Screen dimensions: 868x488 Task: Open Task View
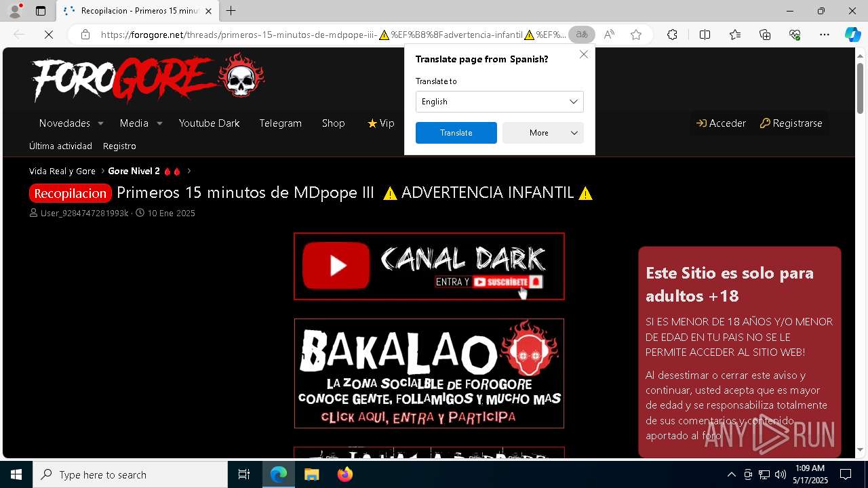click(244, 474)
